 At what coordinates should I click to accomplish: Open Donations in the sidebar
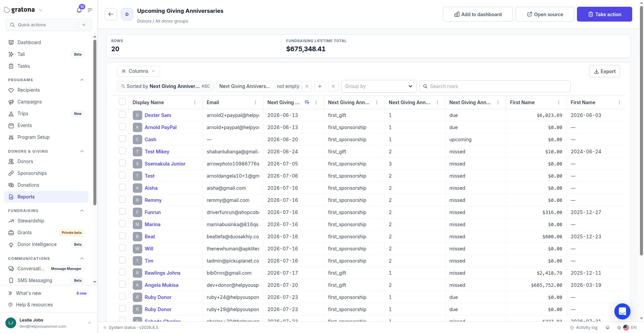click(46, 185)
